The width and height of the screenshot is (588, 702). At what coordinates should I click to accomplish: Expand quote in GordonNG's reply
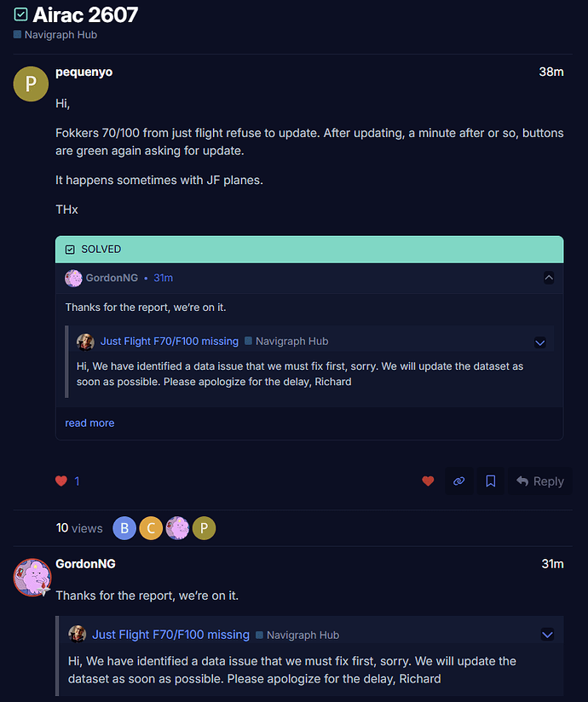click(x=547, y=635)
